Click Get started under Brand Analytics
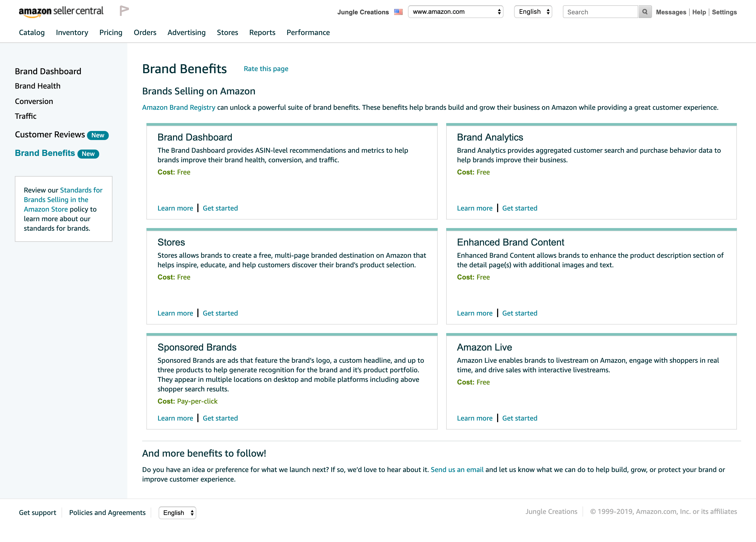Screen dimensions: 756x542 pos(519,208)
